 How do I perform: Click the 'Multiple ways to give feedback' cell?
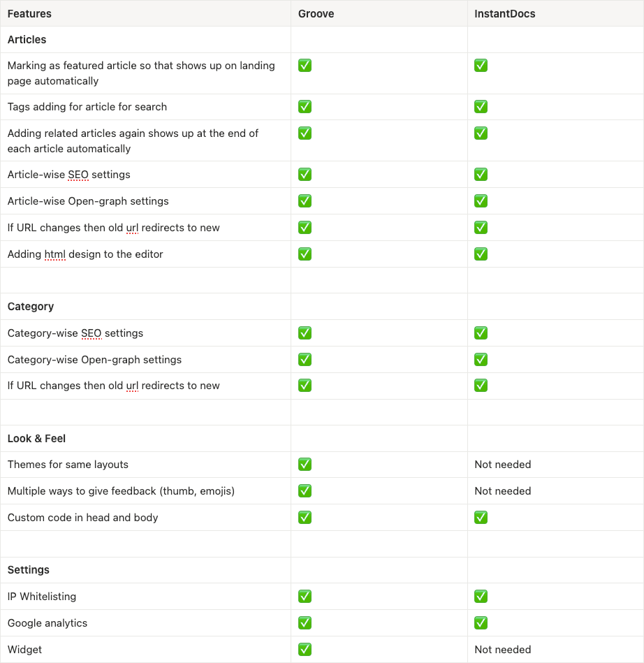point(121,491)
